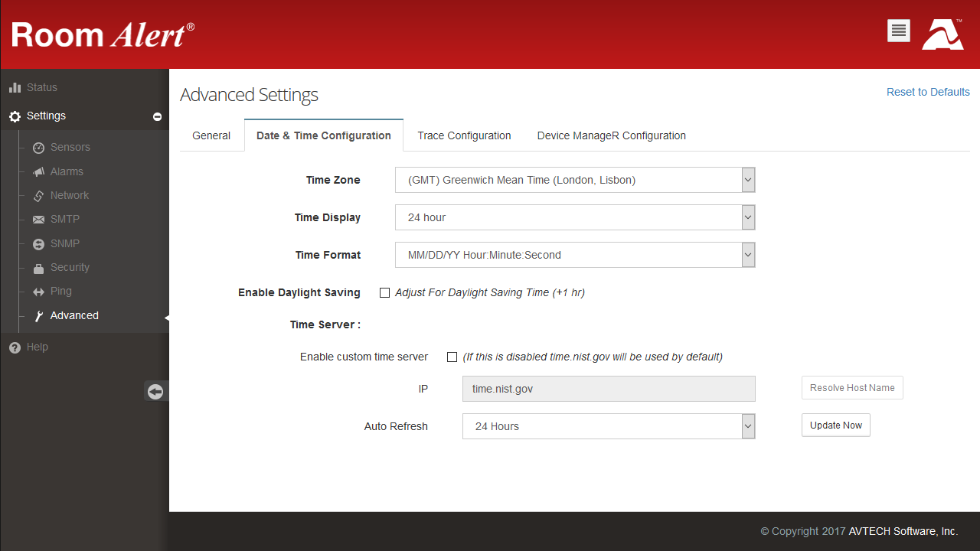Screen dimensions: 980x551
Task: Collapse the Settings menu group
Action: tap(157, 116)
